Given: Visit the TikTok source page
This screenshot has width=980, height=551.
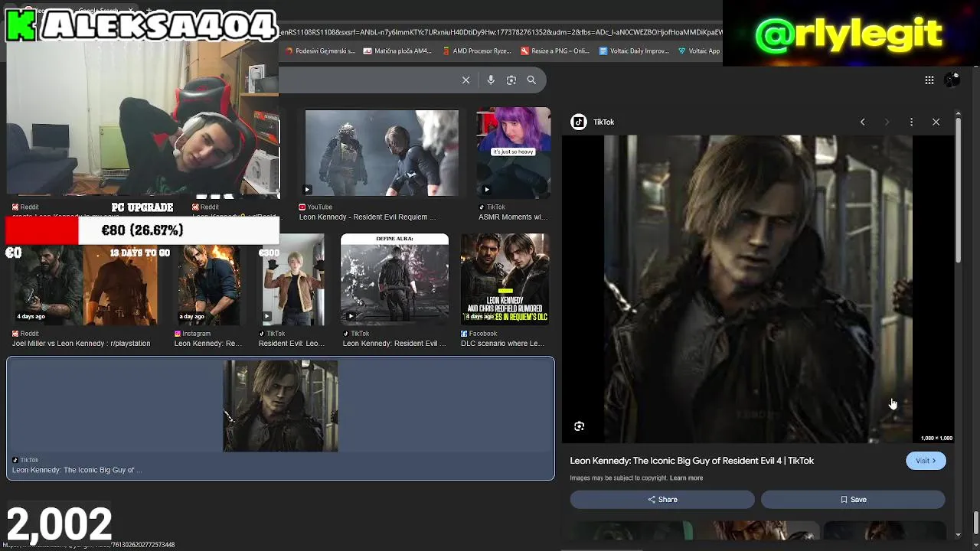Looking at the screenshot, I should click(926, 461).
